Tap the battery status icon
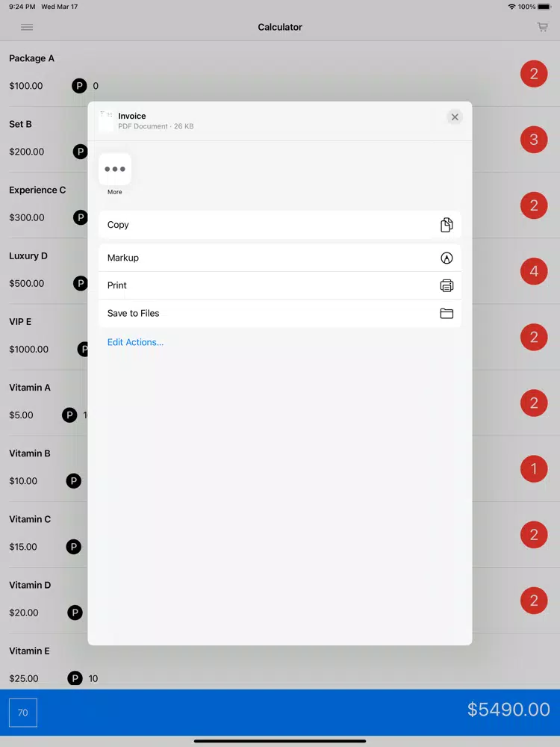Screen dimensions: 560x747 pos(544,7)
